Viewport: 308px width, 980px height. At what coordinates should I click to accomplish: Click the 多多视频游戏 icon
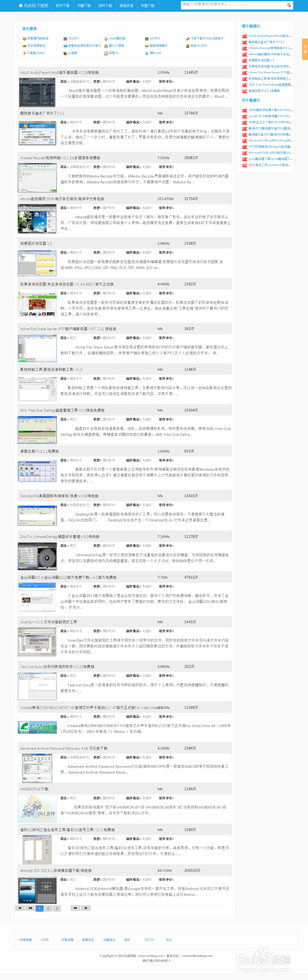coord(24,46)
